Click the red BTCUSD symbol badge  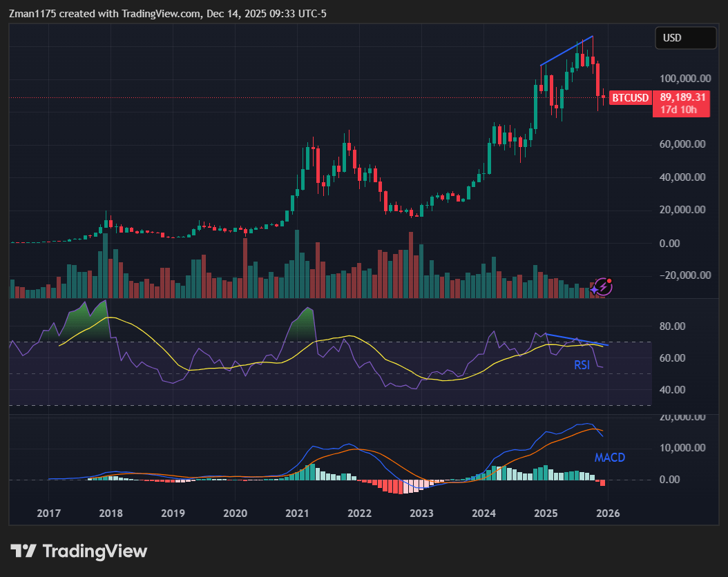pyautogui.click(x=630, y=98)
